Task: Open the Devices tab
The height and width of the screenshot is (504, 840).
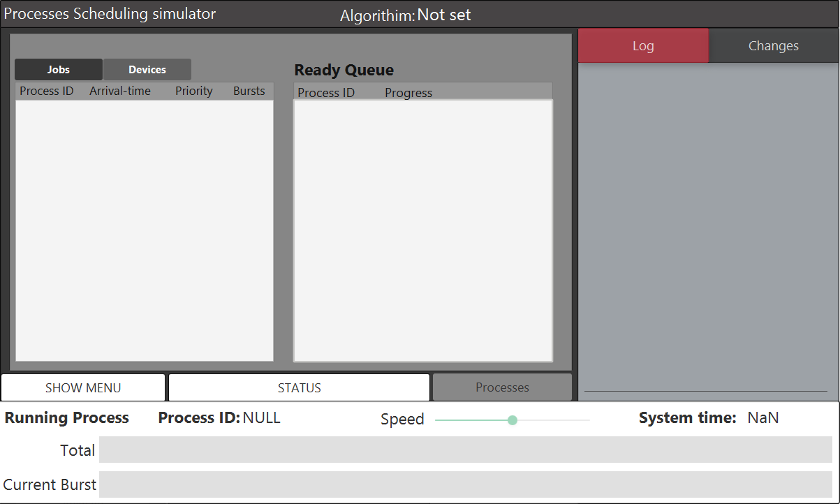Action: click(147, 70)
